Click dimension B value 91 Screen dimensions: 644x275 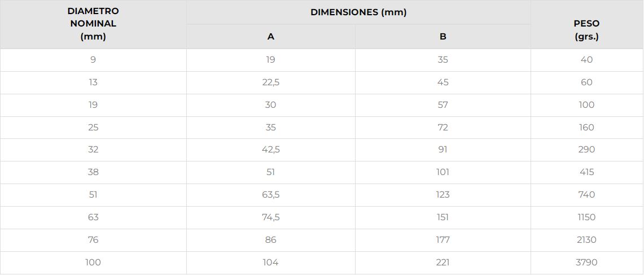[x=443, y=150]
